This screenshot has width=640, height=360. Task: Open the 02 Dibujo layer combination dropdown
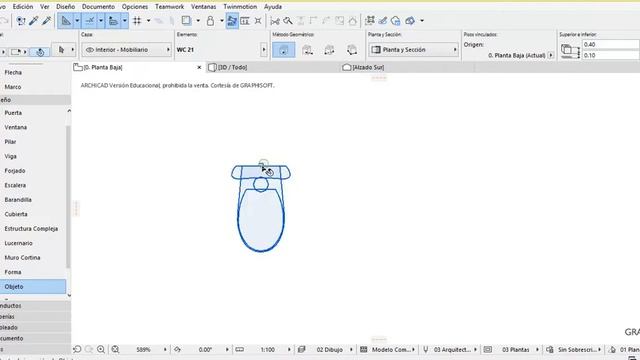coord(351,349)
